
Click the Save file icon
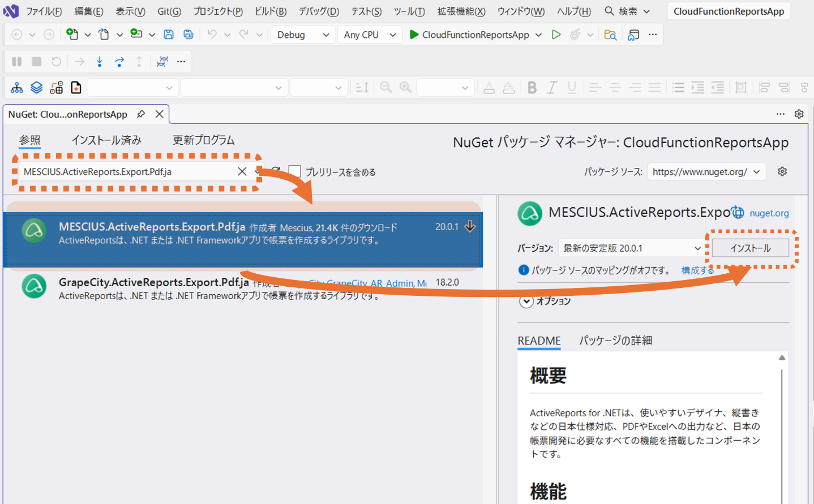pyautogui.click(x=169, y=35)
